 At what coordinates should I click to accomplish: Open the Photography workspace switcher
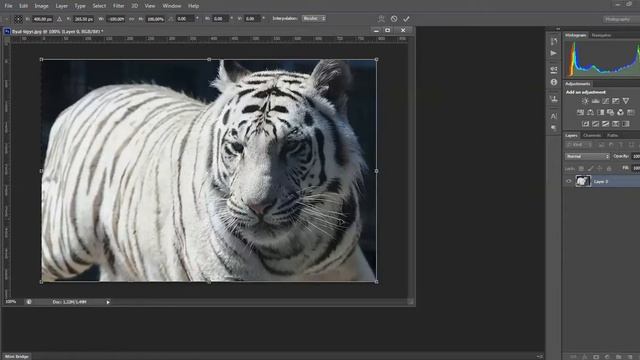click(x=618, y=19)
